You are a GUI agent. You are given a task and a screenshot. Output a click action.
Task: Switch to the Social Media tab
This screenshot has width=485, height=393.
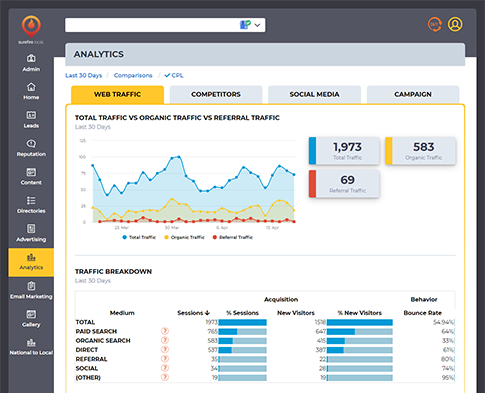click(314, 95)
